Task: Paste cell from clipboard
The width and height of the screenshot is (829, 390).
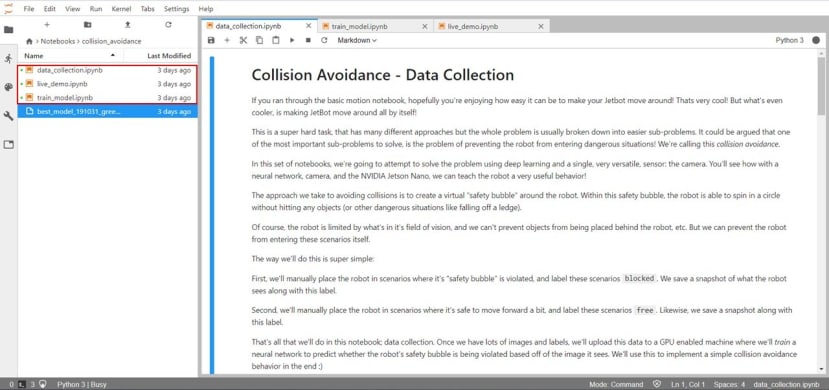Action: [275, 40]
